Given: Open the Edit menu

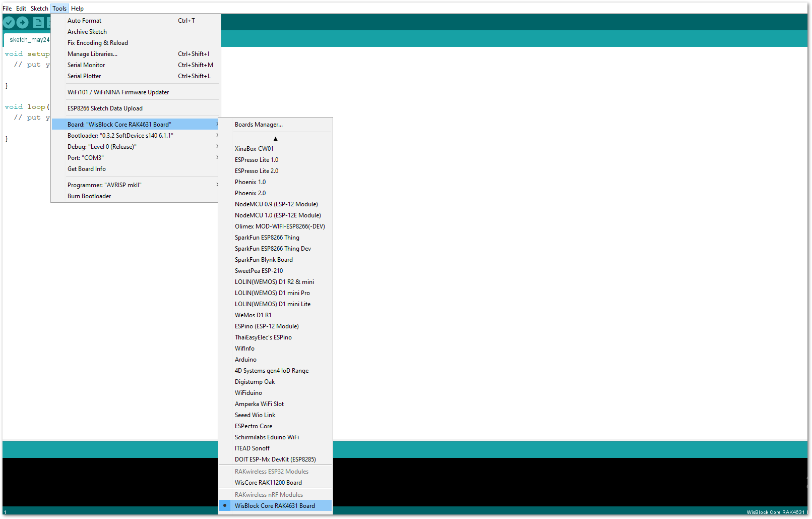Looking at the screenshot, I should coord(21,9).
